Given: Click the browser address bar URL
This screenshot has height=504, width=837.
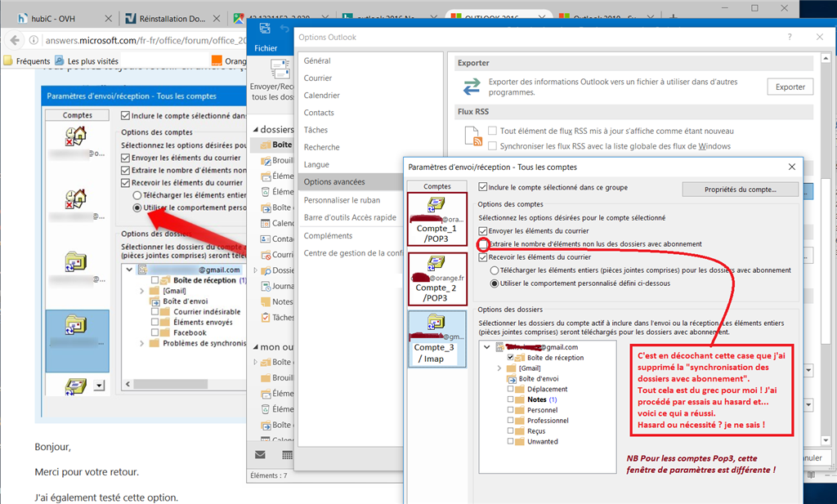Looking at the screenshot, I should (145, 40).
